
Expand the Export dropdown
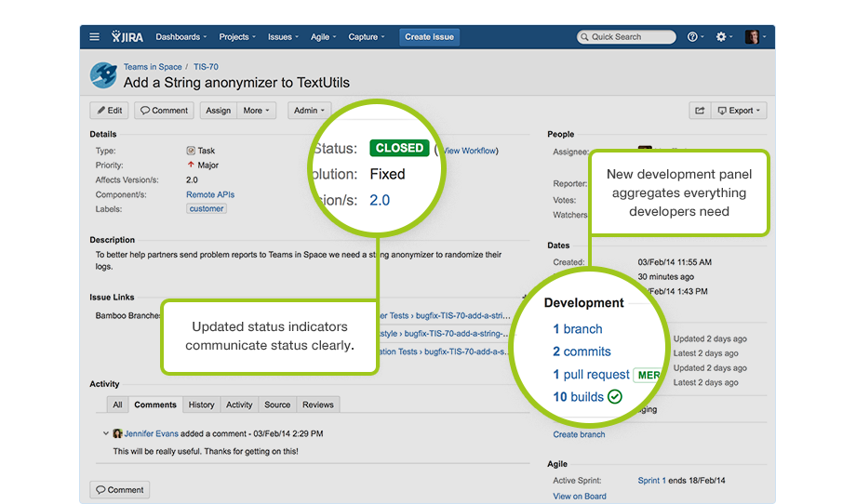click(x=739, y=111)
